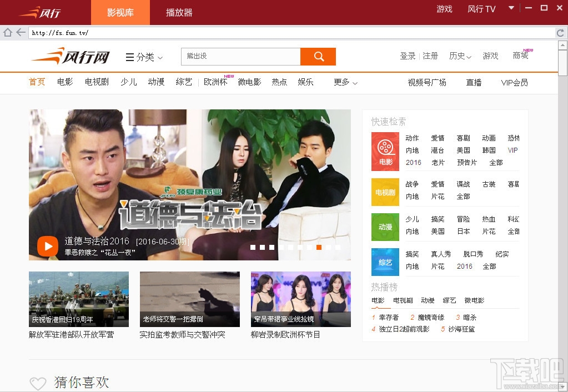The width and height of the screenshot is (568, 392).
Task: Switch hot chart to 电视剧 tab
Action: (403, 300)
